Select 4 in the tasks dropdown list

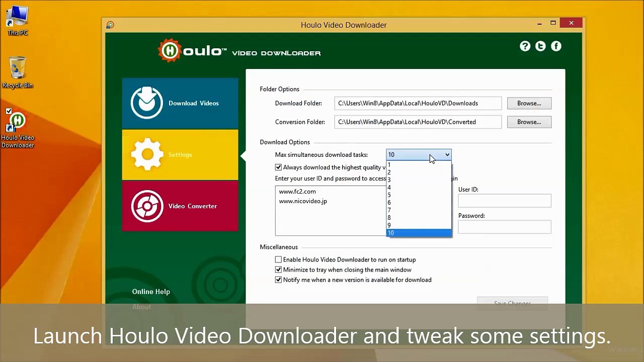pyautogui.click(x=419, y=188)
